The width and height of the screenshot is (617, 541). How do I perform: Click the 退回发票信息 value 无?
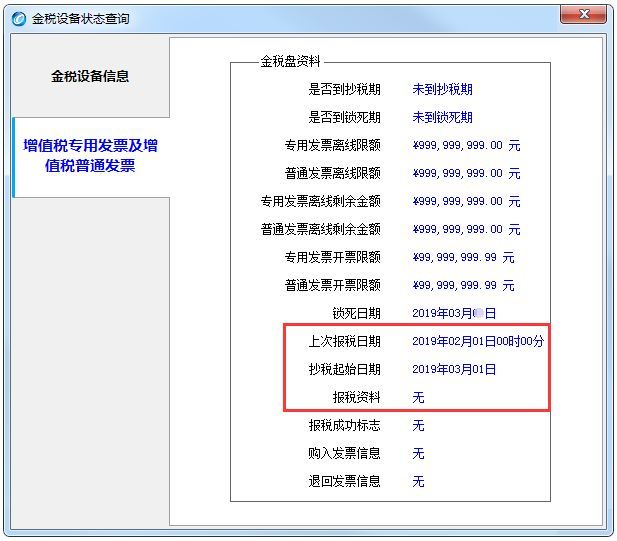(418, 481)
